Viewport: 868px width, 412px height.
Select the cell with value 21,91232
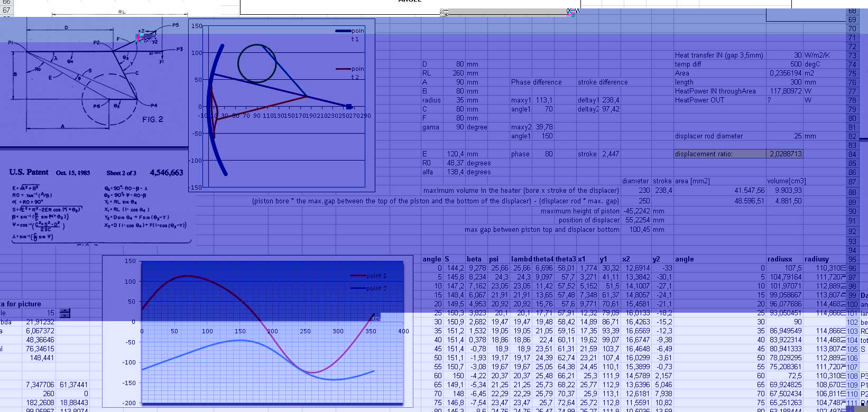coord(39,322)
